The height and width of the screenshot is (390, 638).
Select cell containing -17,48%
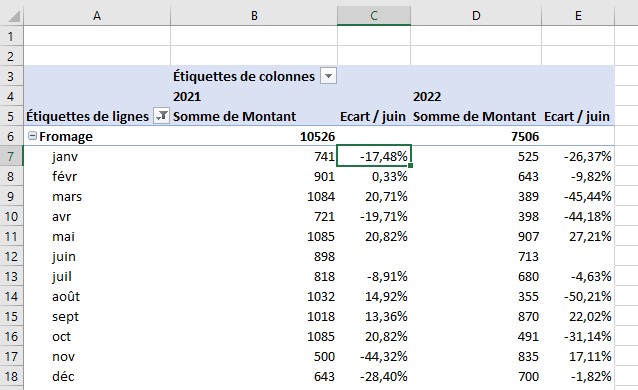374,156
